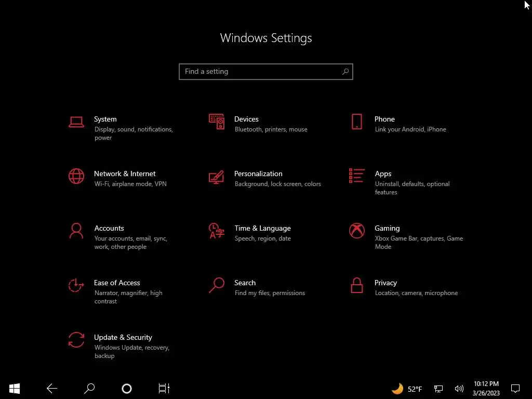Open taskbar search magnifier
Screen dimensions: 532x399
(89, 389)
